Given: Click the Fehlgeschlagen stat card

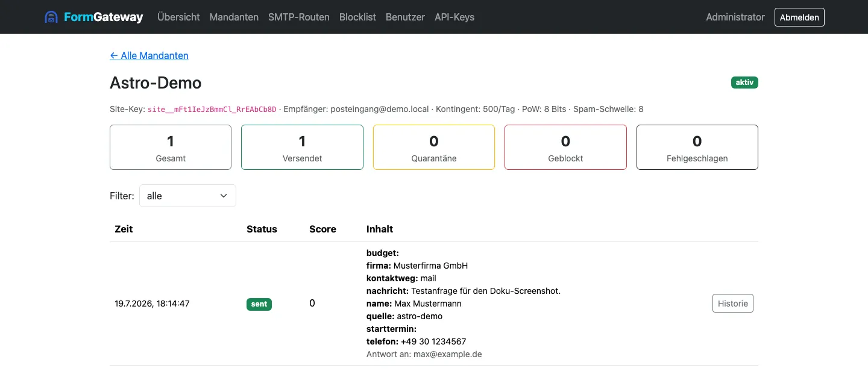Looking at the screenshot, I should [x=697, y=148].
